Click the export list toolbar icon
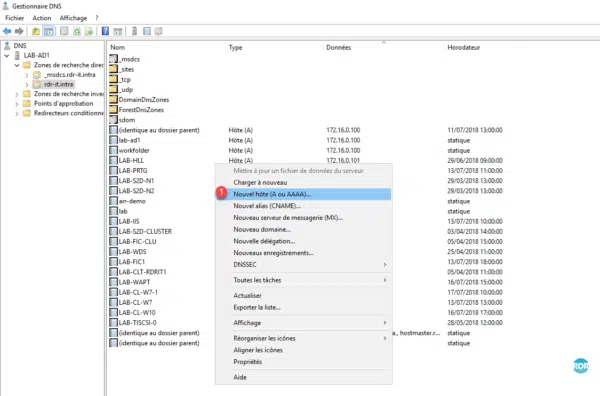600x396 pixels. 89,31
